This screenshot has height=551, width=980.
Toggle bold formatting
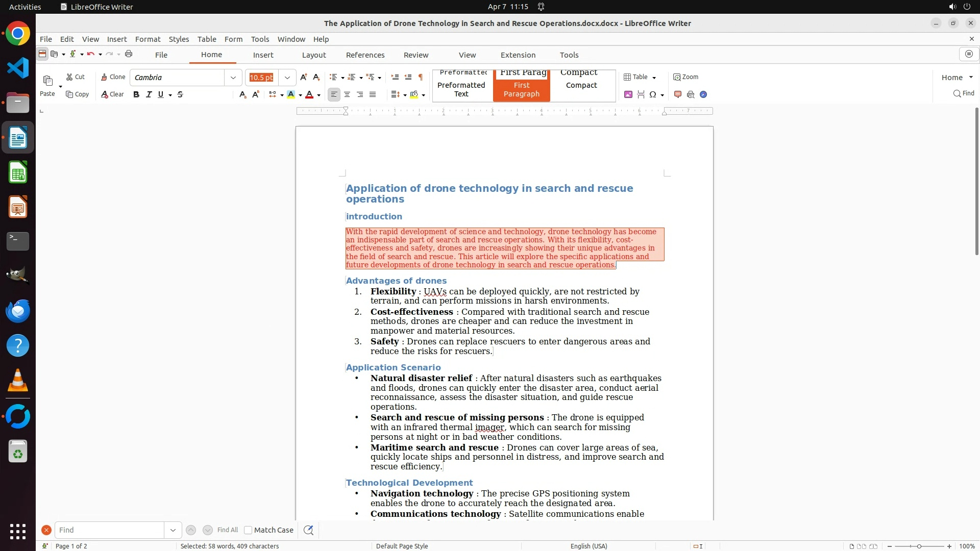pyautogui.click(x=136, y=94)
